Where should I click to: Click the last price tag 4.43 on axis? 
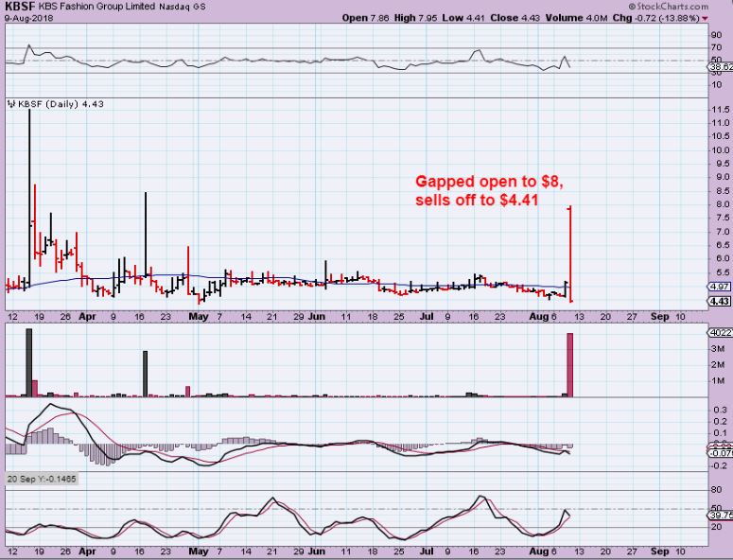719,302
